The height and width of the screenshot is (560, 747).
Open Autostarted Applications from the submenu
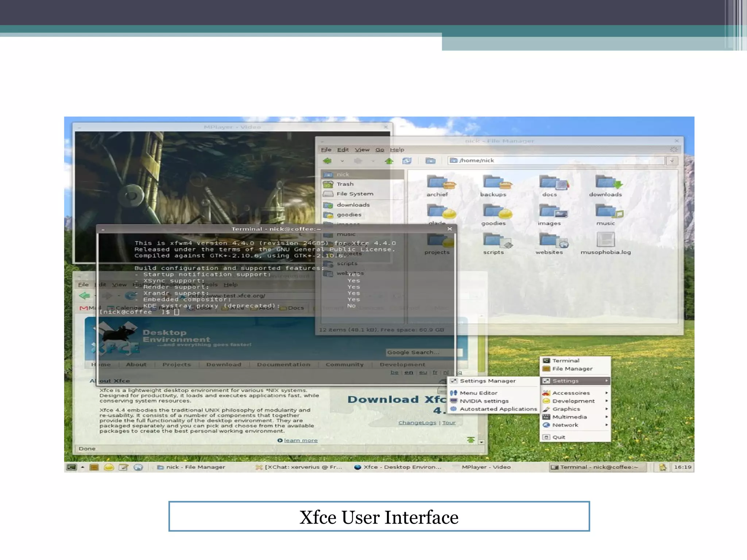pos(493,409)
